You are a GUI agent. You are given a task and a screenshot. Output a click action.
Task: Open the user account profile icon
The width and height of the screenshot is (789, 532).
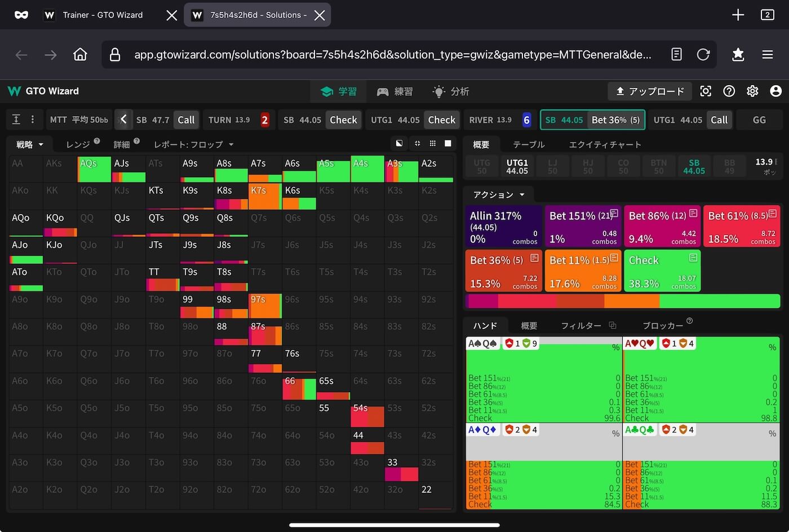[776, 91]
